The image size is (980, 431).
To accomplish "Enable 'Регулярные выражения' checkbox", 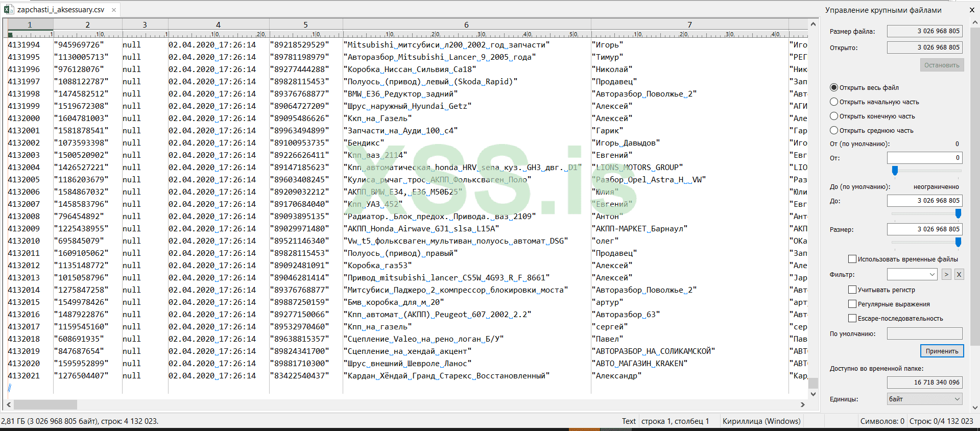I will (x=852, y=304).
